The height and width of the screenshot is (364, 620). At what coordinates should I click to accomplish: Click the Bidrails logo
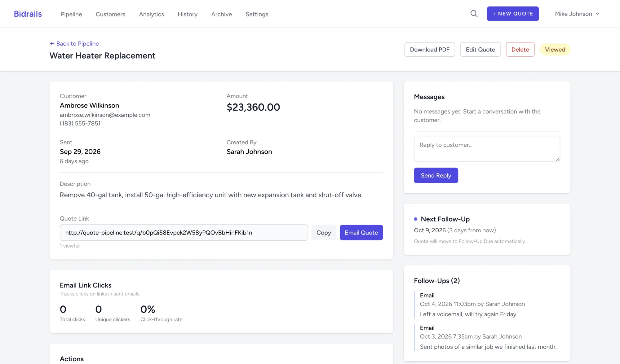(28, 14)
